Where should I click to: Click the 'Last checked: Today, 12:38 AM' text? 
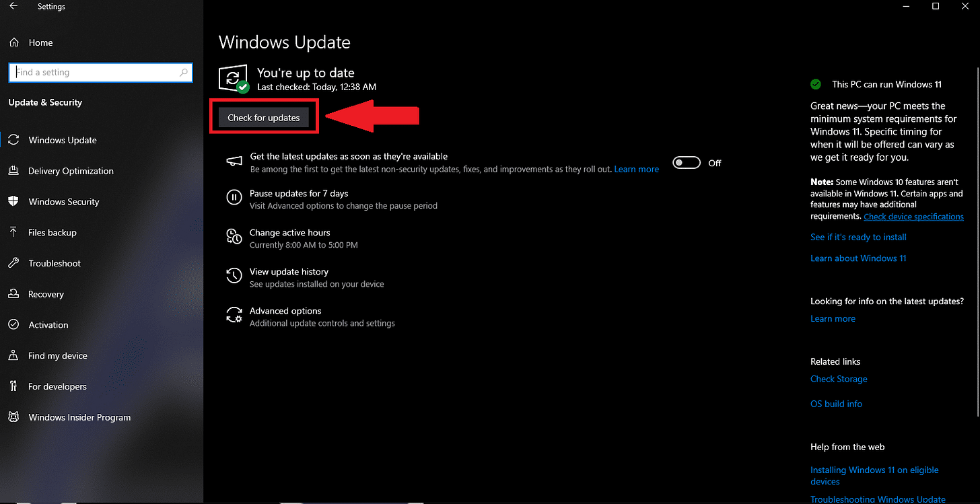coord(316,87)
